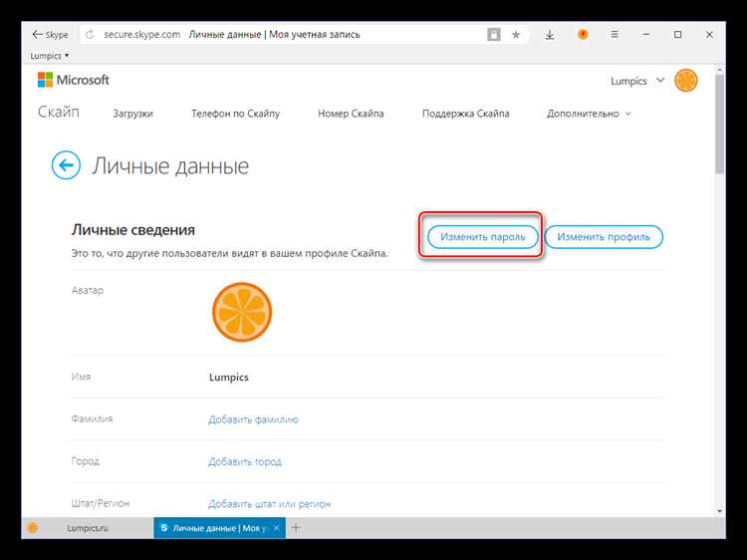Viewport: 747px width, 560px height.
Task: Click the Аватар label
Action: click(88, 290)
